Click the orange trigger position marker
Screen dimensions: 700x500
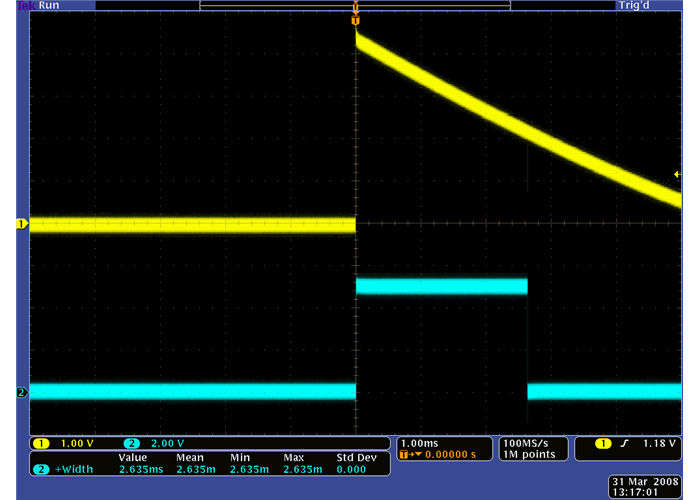pos(355,20)
